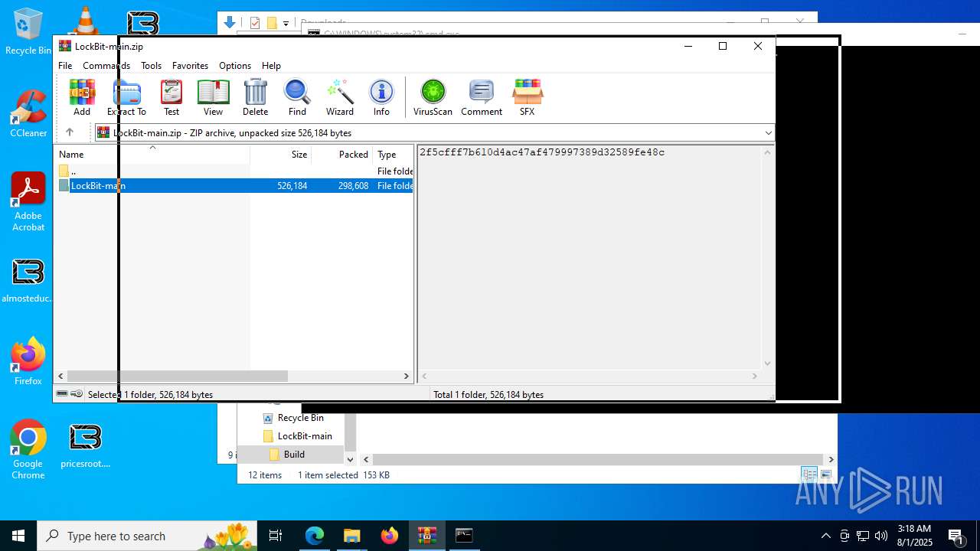Open Microsoft Edge from the taskbar

tap(315, 536)
